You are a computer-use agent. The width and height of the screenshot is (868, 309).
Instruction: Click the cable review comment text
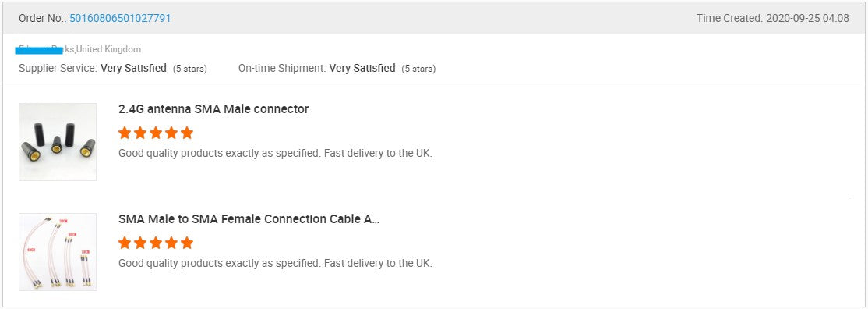tap(275, 263)
